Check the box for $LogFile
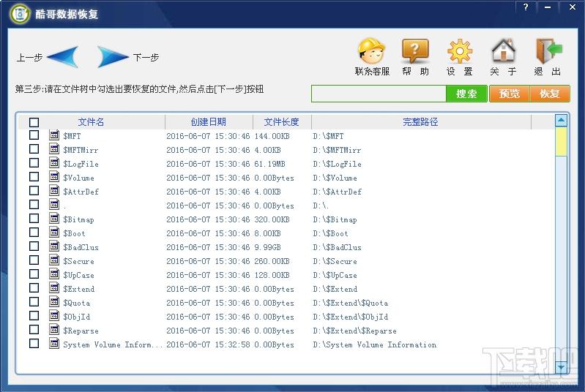This screenshot has width=585, height=392. 34,162
